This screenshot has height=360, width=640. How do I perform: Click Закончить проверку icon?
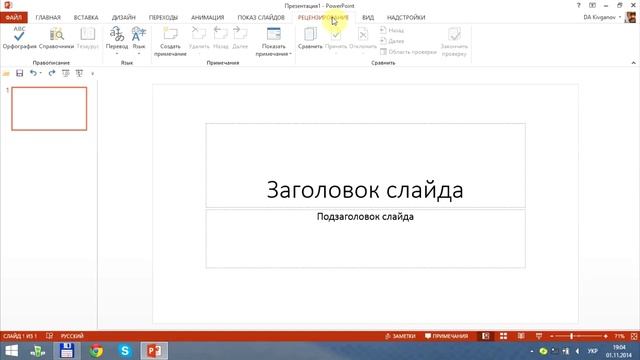point(454,34)
